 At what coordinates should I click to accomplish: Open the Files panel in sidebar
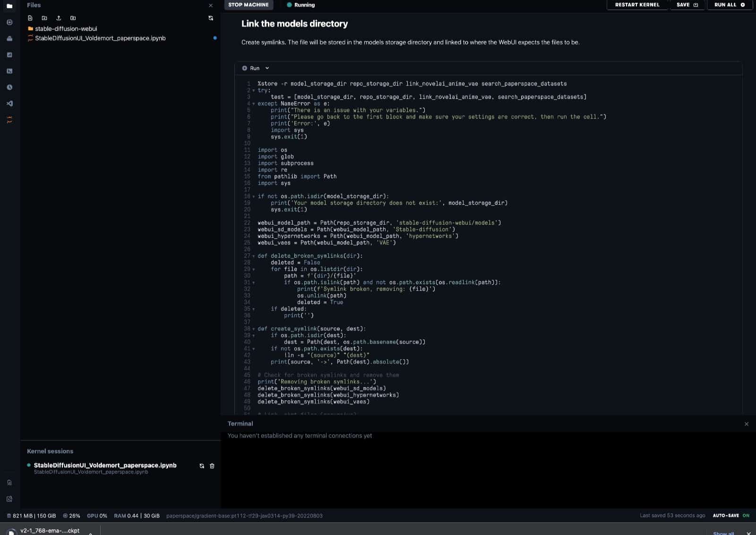click(x=9, y=6)
